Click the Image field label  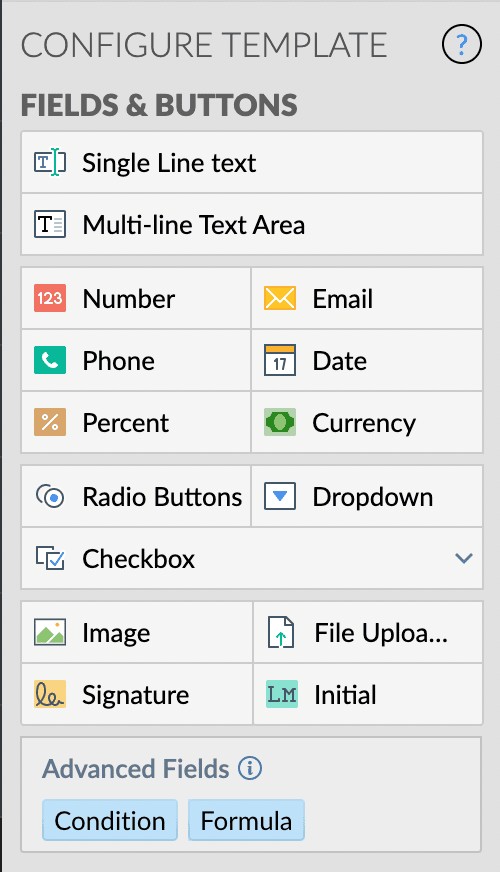pos(116,633)
